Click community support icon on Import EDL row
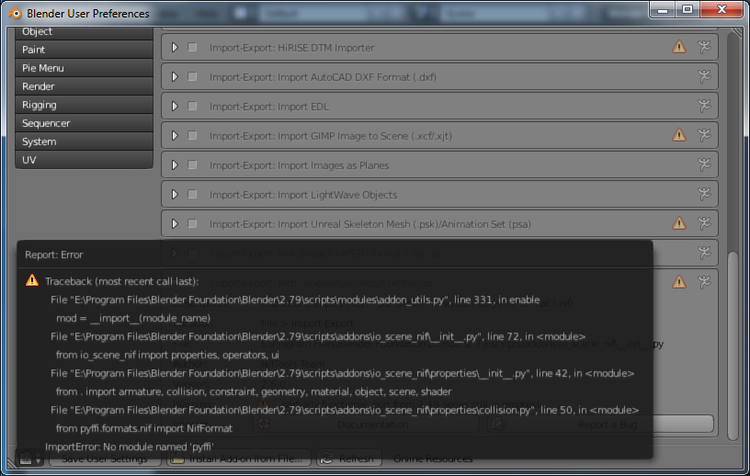Image resolution: width=750 pixels, height=476 pixels. [704, 106]
